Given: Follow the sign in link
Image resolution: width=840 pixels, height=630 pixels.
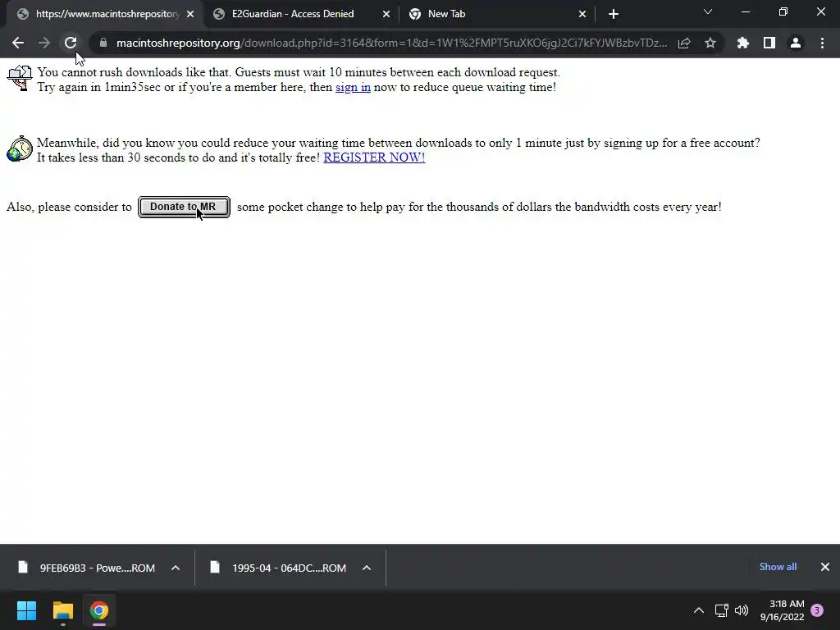Looking at the screenshot, I should point(353,87).
